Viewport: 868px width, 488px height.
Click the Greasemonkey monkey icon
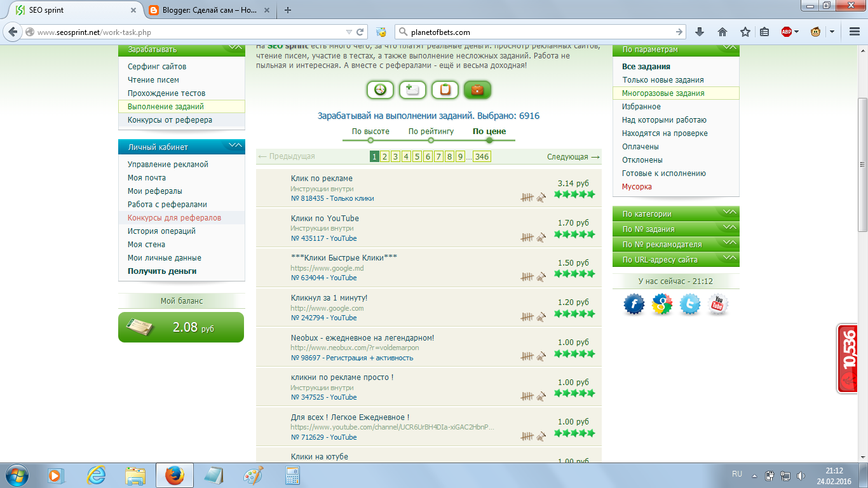816,32
